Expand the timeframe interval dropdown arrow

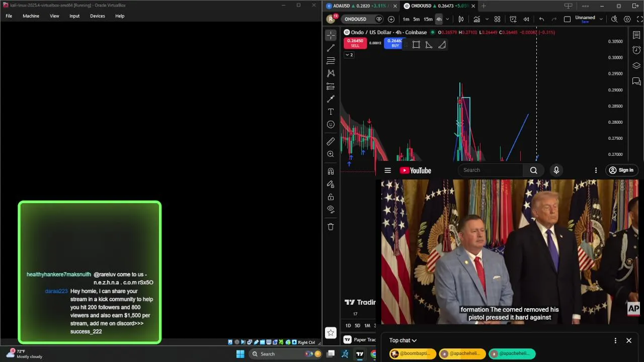click(447, 19)
